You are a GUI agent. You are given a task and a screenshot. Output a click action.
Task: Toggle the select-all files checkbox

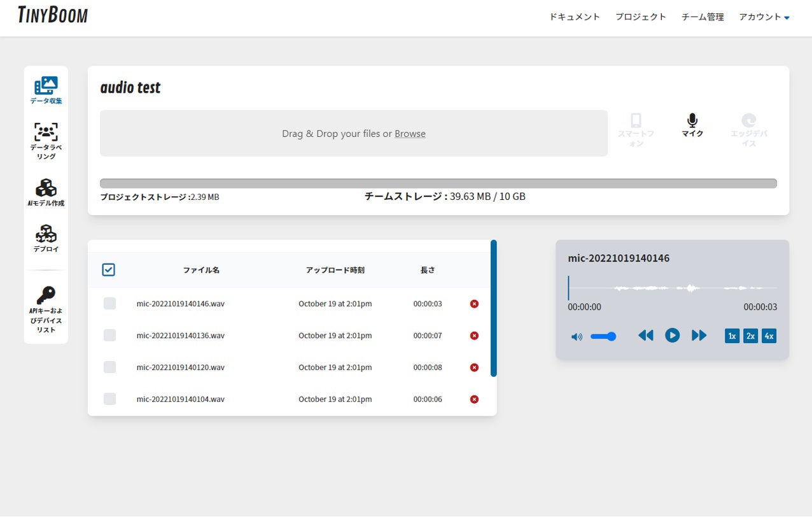[109, 270]
